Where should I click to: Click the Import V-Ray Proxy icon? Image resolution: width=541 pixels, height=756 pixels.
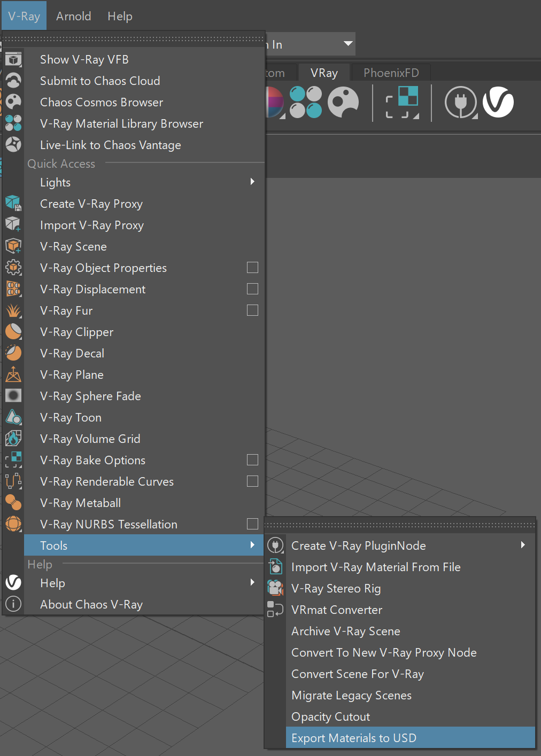click(x=13, y=225)
